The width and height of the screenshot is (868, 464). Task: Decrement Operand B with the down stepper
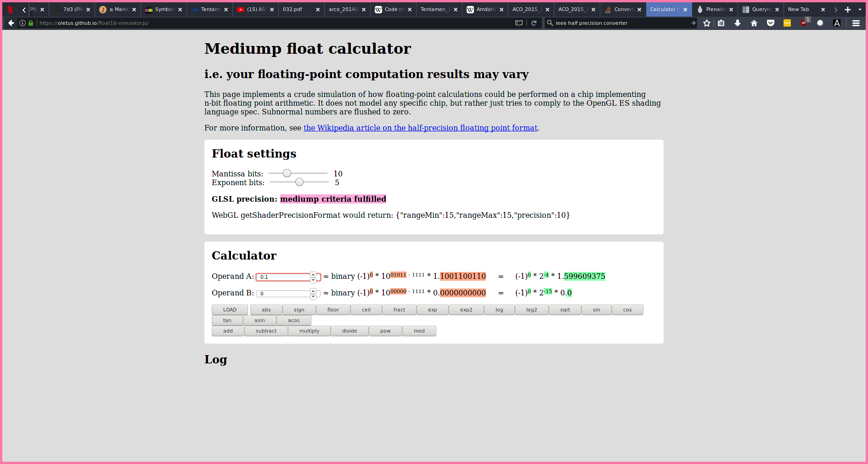point(313,296)
